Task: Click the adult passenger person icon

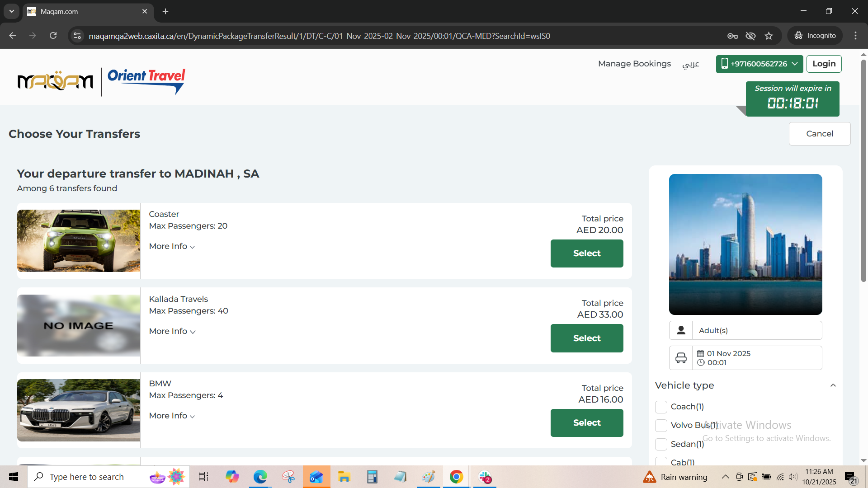Action: coord(681,330)
